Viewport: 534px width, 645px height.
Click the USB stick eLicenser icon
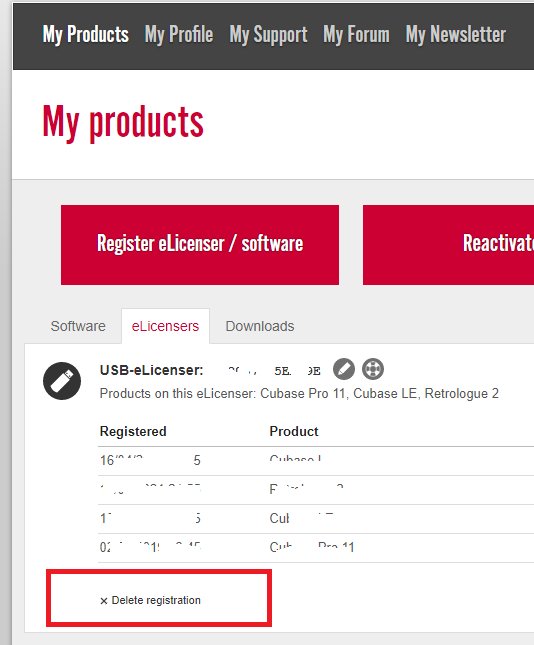tap(62, 381)
